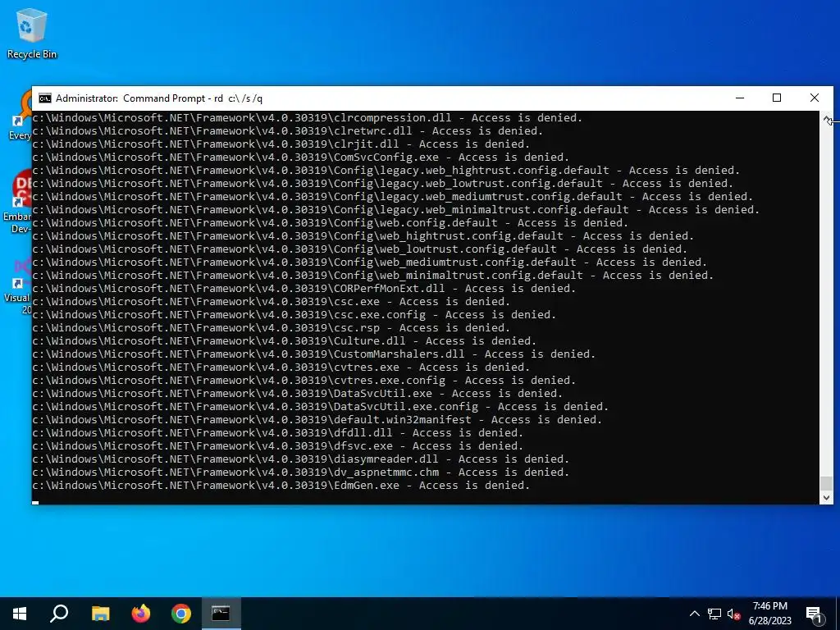Screen dimensions: 840x630
Task: Click the dfsvc.exe output line
Action: [x=278, y=445]
